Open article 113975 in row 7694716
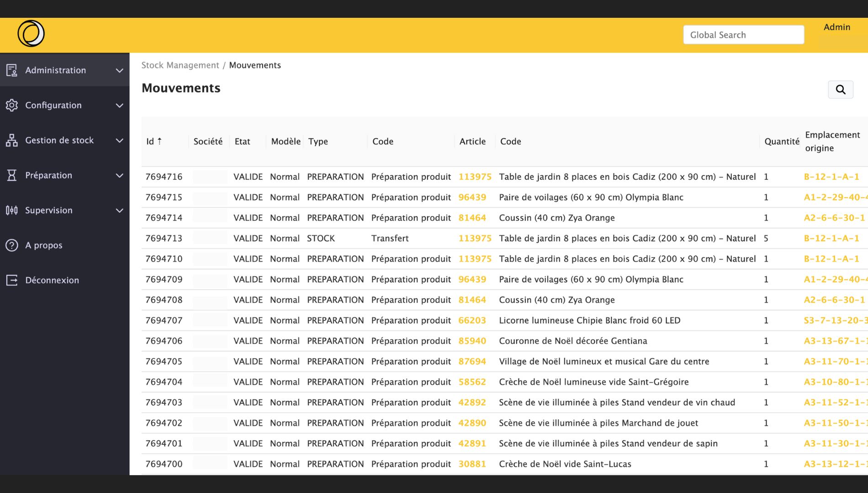 pos(475,177)
